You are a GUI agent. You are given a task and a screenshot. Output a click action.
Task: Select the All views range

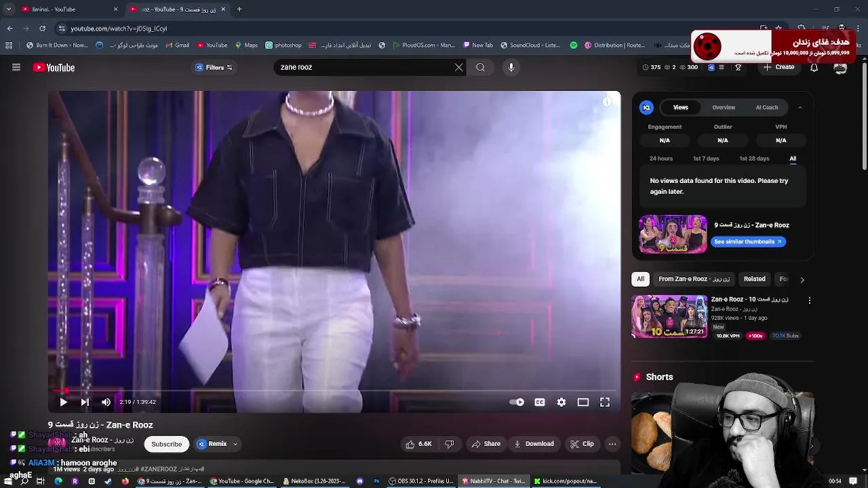point(793,159)
